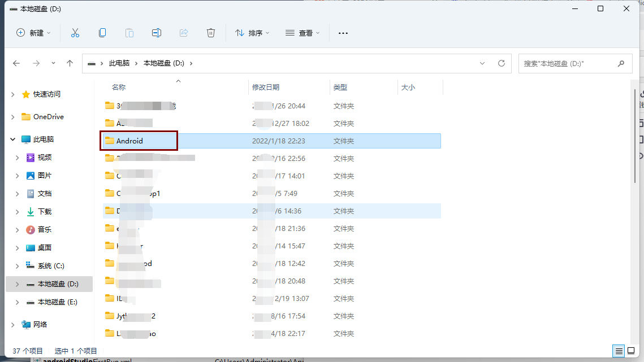The height and width of the screenshot is (362, 644).
Task: Refresh the current folder view
Action: pyautogui.click(x=502, y=63)
